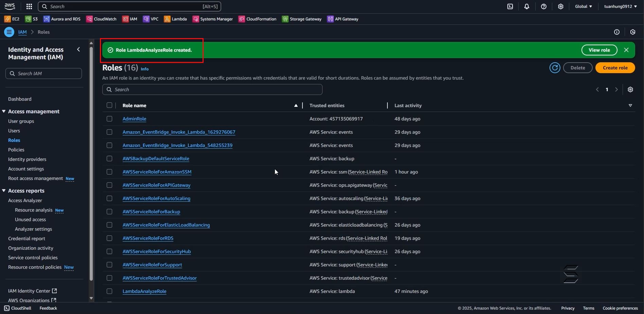Open API Gateway shortcut
Viewport: 644px width, 314px height.
[x=343, y=19]
